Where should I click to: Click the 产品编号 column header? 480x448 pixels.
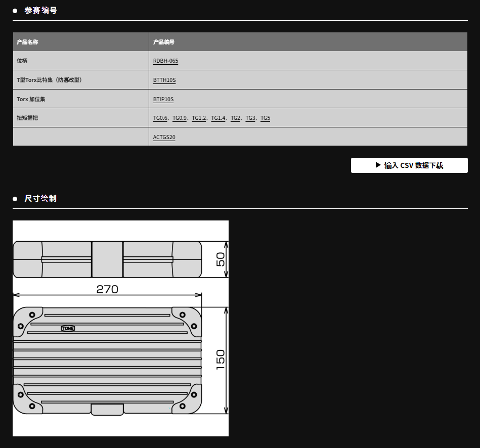(x=164, y=42)
